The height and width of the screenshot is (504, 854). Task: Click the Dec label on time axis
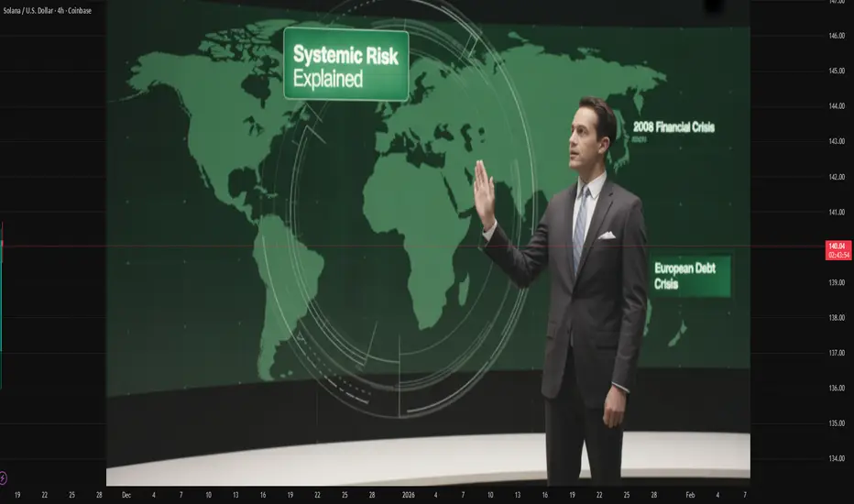(126, 495)
